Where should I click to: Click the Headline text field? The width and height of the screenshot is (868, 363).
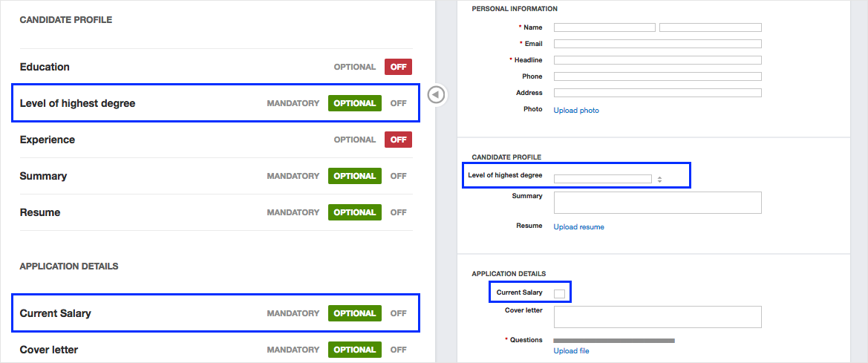point(658,60)
